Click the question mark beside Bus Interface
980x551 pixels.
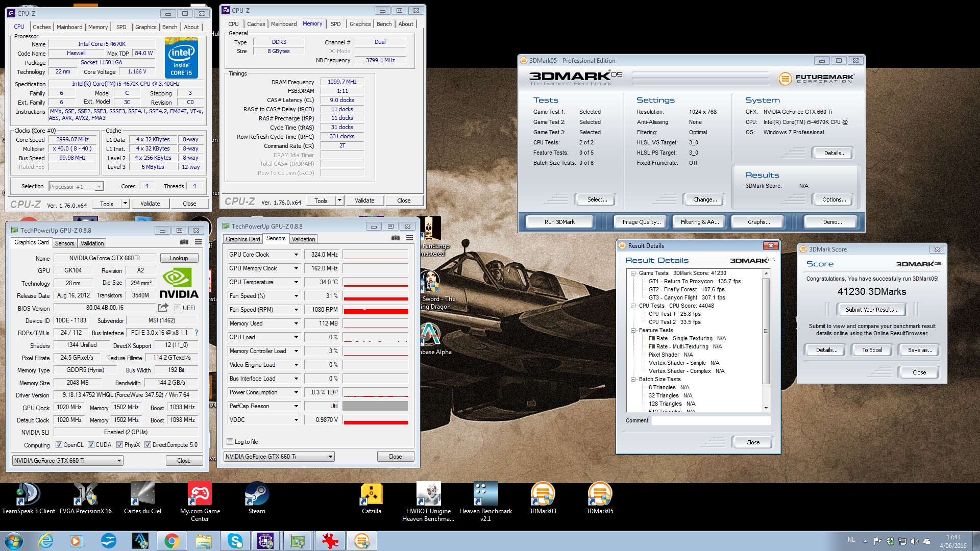197,333
